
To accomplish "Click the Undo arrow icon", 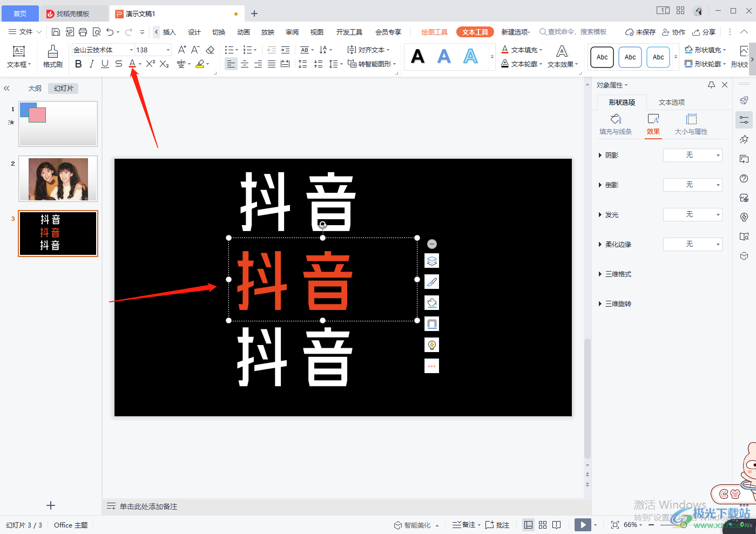I will [110, 32].
